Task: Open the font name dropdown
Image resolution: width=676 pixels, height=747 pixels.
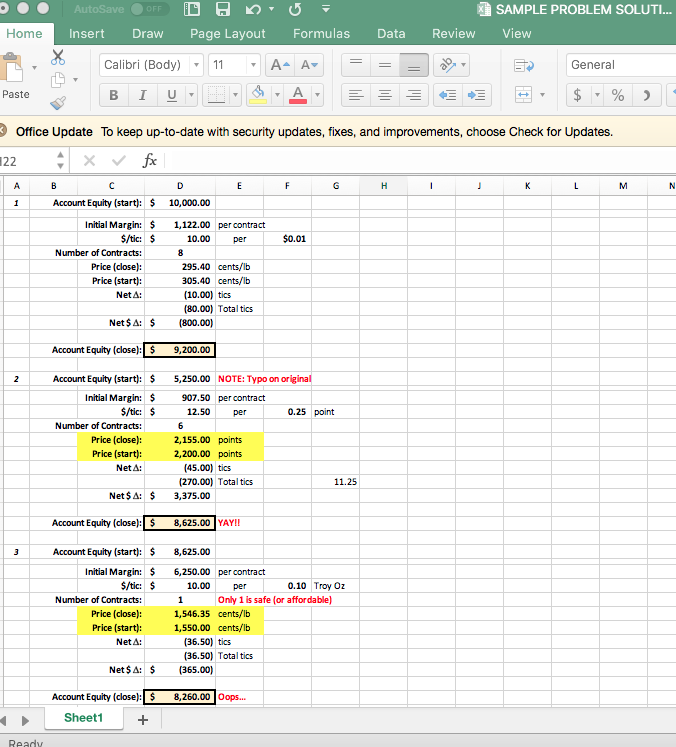Action: [196, 65]
